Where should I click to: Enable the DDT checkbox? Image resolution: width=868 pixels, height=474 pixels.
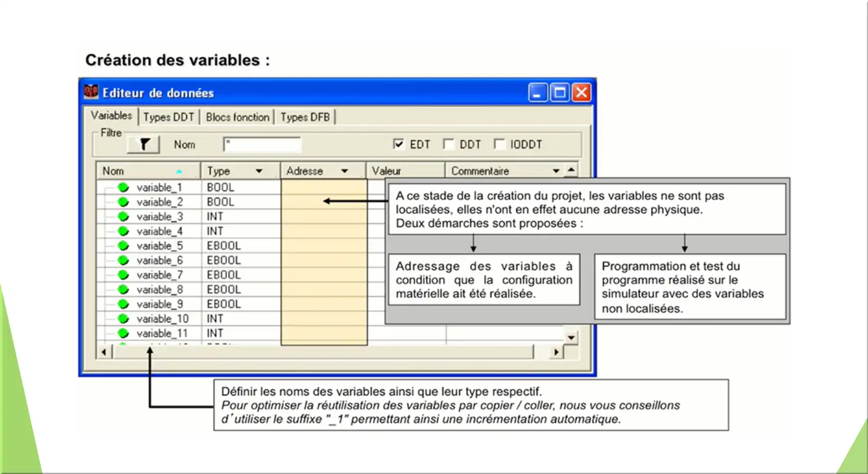(x=448, y=144)
